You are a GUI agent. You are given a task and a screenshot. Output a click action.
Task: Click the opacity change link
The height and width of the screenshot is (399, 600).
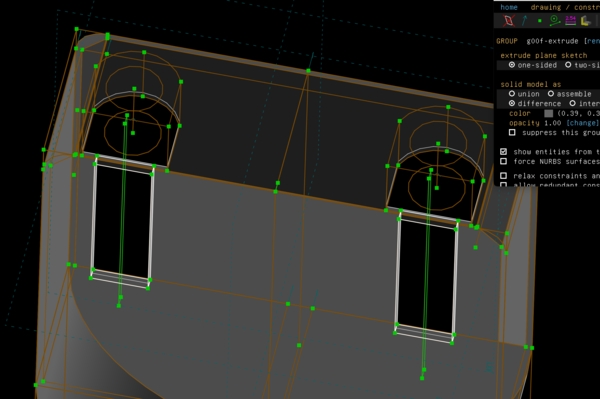click(582, 123)
